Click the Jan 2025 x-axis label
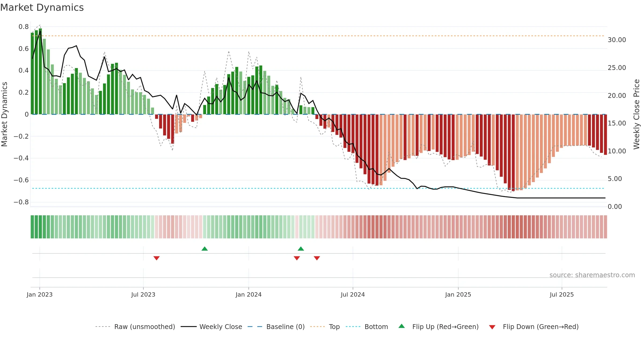Screen dimensions: 644x362 [x=458, y=294]
